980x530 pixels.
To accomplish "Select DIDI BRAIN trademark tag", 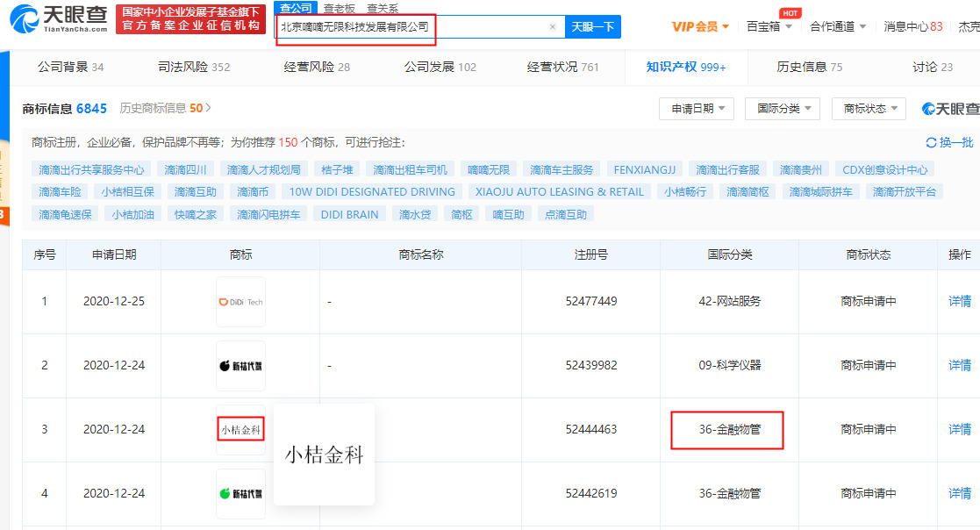I will pyautogui.click(x=349, y=214).
